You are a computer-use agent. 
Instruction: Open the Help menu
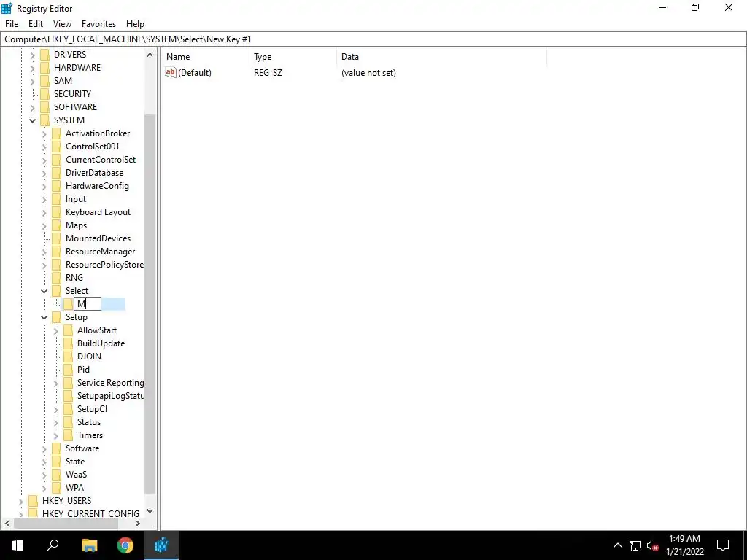click(135, 24)
